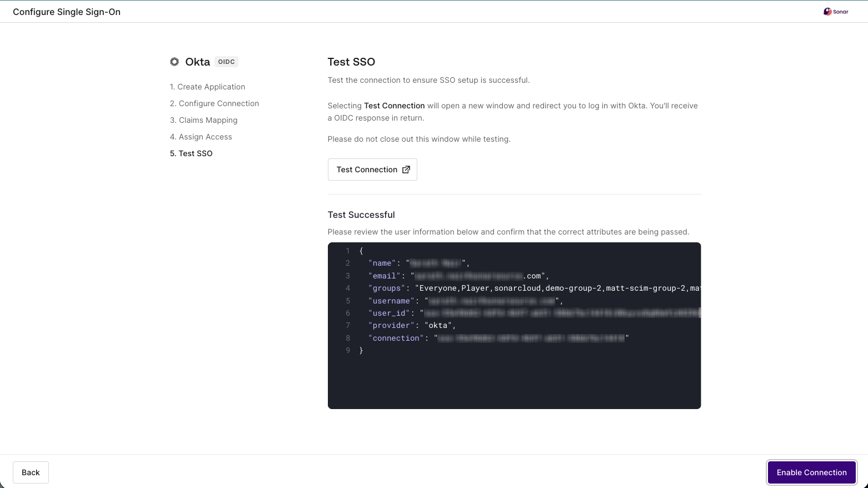The height and width of the screenshot is (488, 868).
Task: Click "Please do not close out this window" text
Action: [419, 139]
